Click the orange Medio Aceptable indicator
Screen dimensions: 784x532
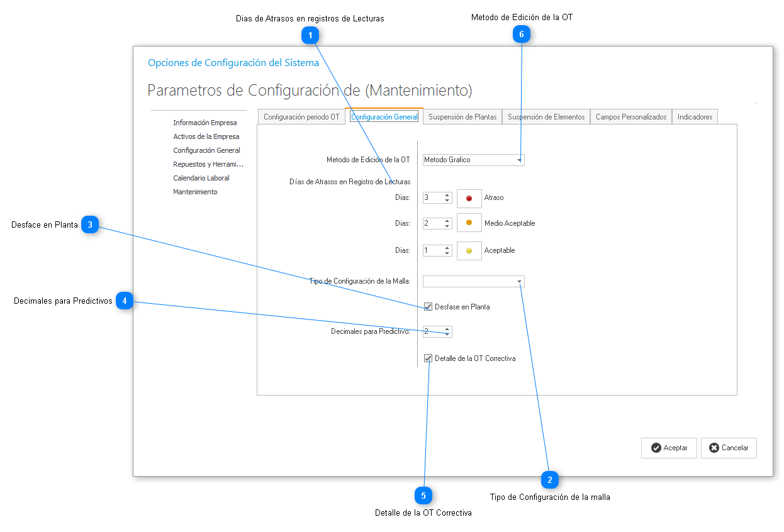pyautogui.click(x=469, y=223)
